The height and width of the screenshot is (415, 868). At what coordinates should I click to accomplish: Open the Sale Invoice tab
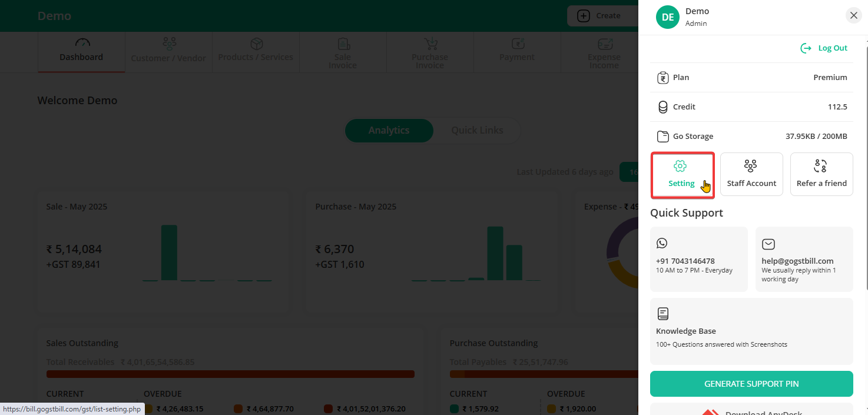(x=343, y=53)
